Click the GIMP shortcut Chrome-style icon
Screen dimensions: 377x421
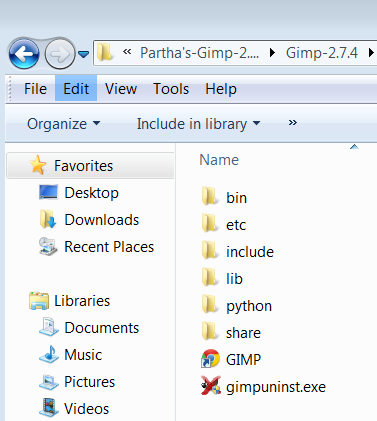point(210,359)
